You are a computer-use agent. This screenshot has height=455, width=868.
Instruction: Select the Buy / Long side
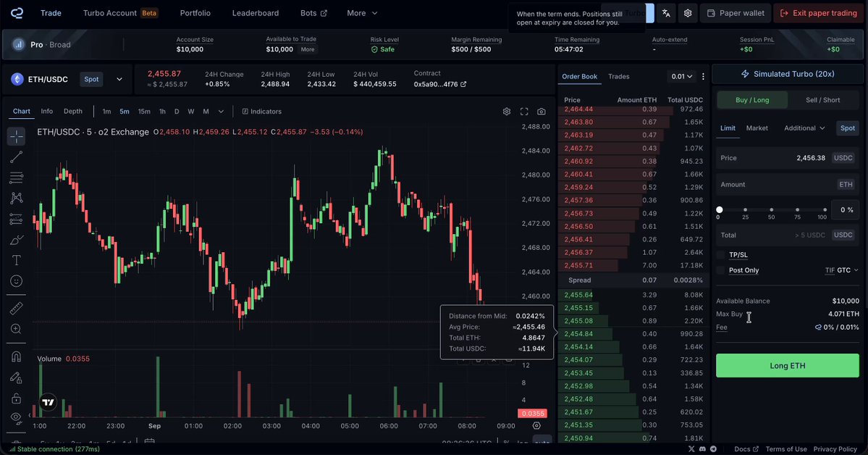pos(752,100)
